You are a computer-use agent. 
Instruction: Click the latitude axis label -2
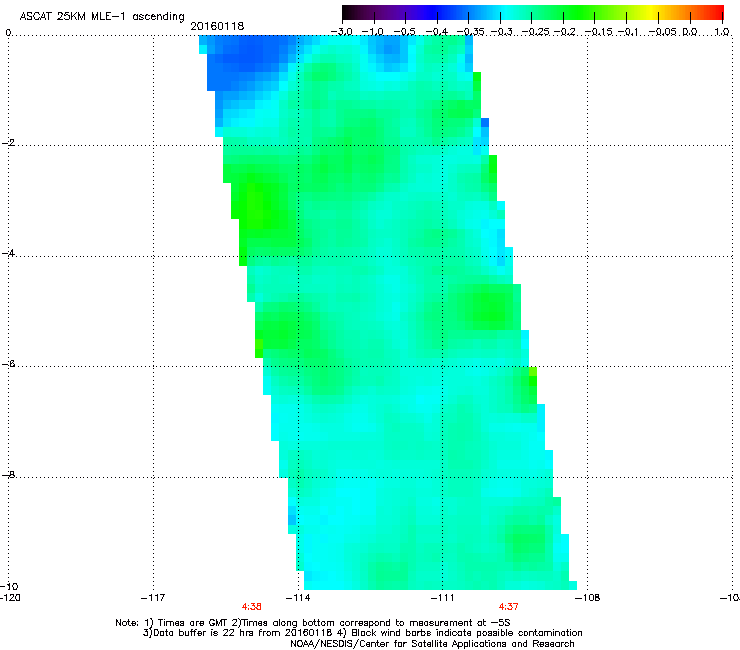coord(8,143)
